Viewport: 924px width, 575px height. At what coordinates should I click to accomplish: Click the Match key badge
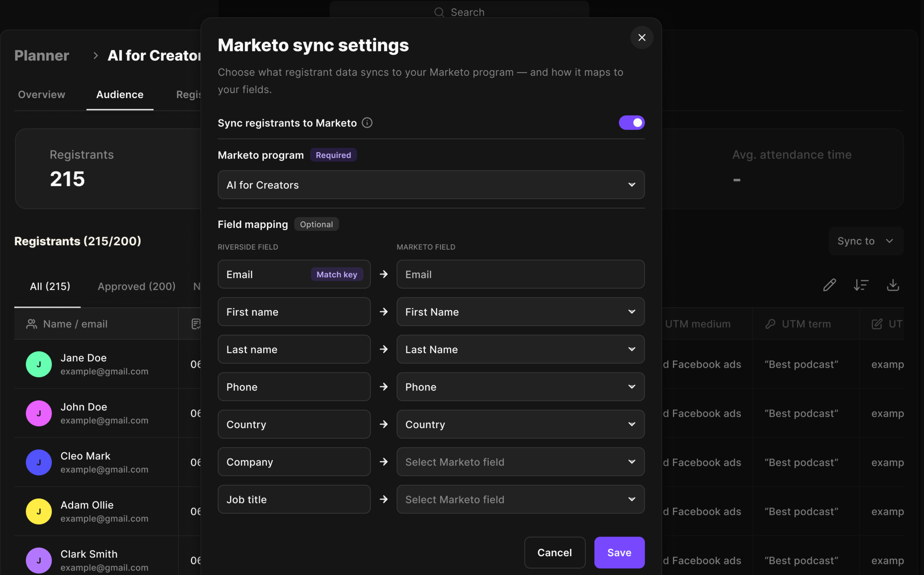[x=337, y=274]
